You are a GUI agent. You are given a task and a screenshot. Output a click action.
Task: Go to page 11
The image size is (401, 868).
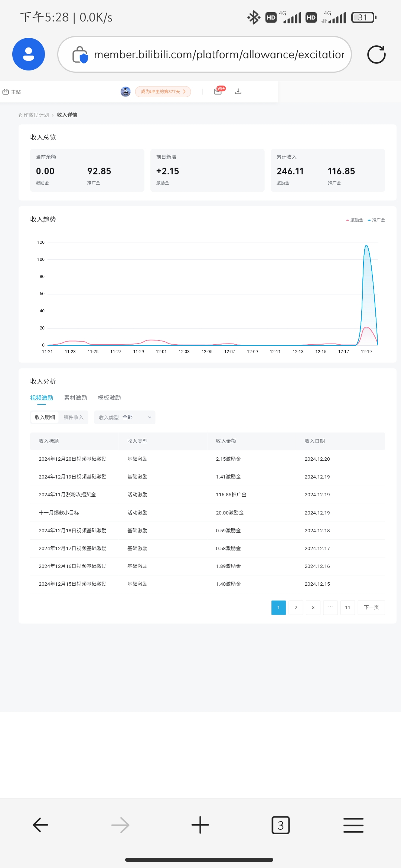(348, 608)
